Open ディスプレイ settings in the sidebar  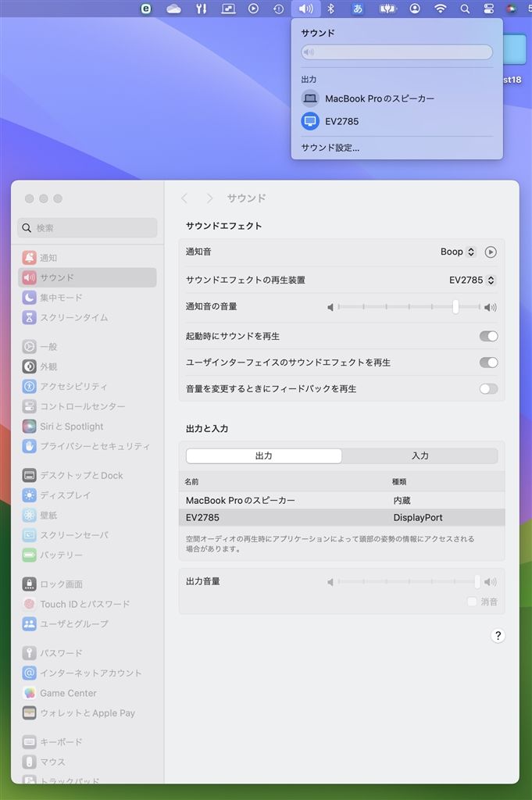pos(87,495)
